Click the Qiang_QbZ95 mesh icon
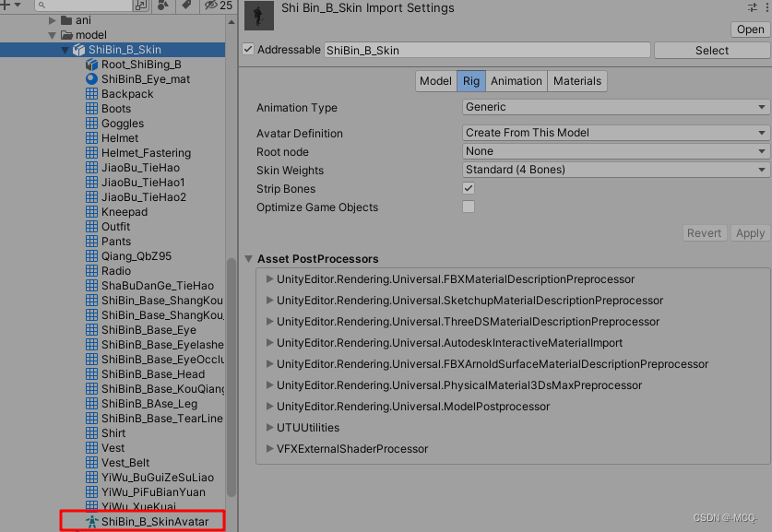Screen dimensions: 772x532 [x=91, y=256]
